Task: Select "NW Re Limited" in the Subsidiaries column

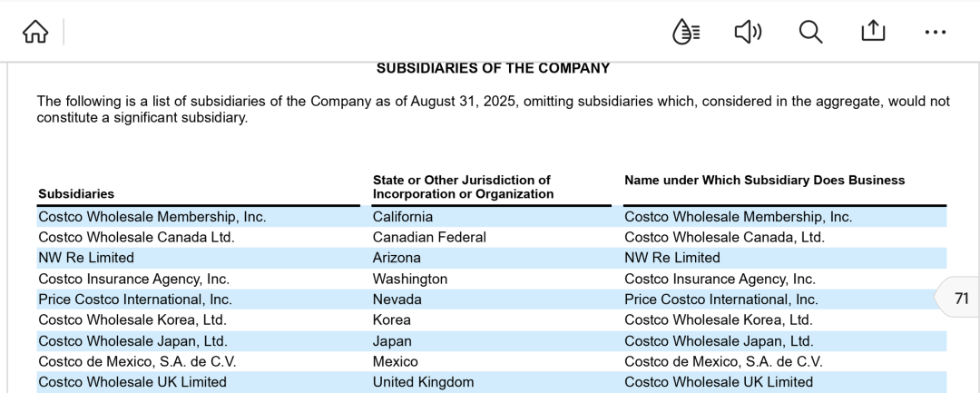Action: 86,258
